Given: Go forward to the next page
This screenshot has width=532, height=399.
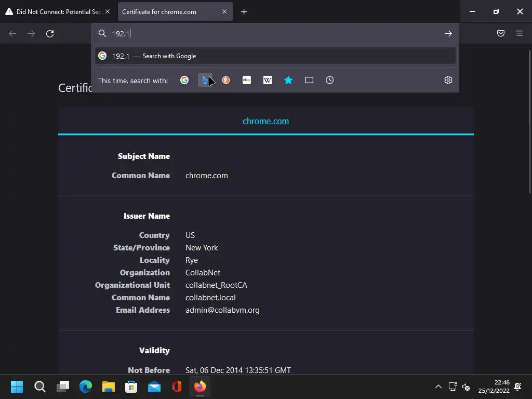Looking at the screenshot, I should (31, 34).
